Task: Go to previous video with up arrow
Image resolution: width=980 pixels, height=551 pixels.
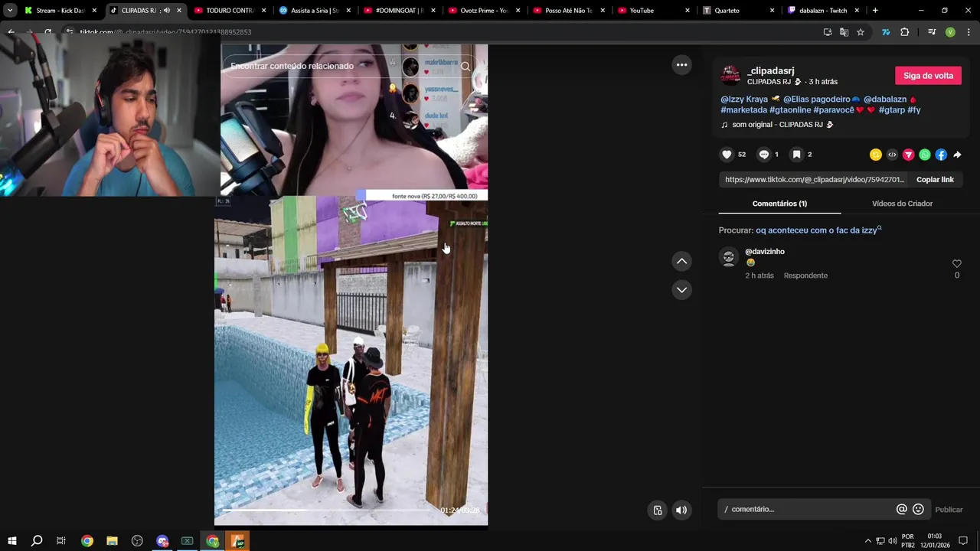Action: pos(681,261)
